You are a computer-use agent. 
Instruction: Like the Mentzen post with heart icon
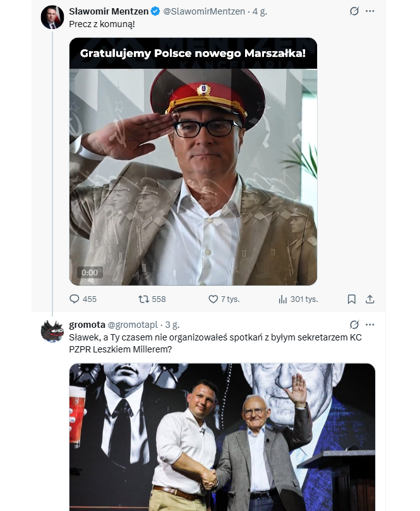click(x=213, y=299)
